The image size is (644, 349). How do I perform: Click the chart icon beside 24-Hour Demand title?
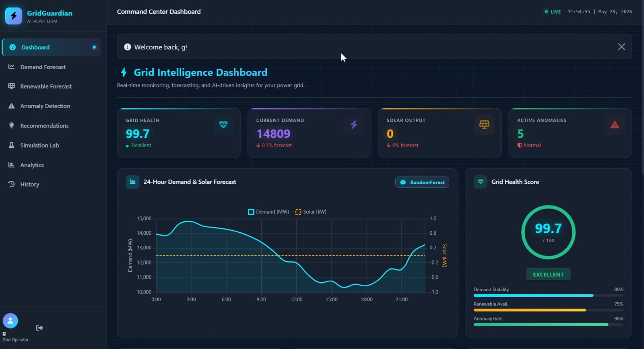(x=132, y=182)
